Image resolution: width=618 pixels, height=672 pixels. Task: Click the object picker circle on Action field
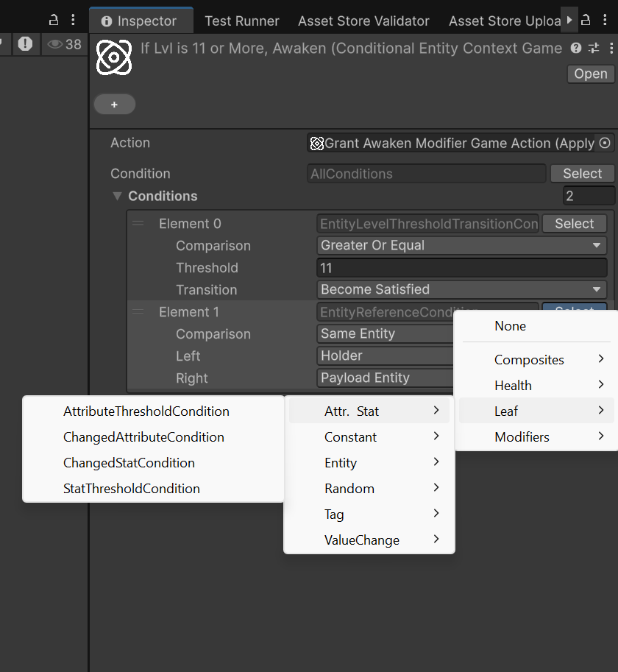point(605,143)
